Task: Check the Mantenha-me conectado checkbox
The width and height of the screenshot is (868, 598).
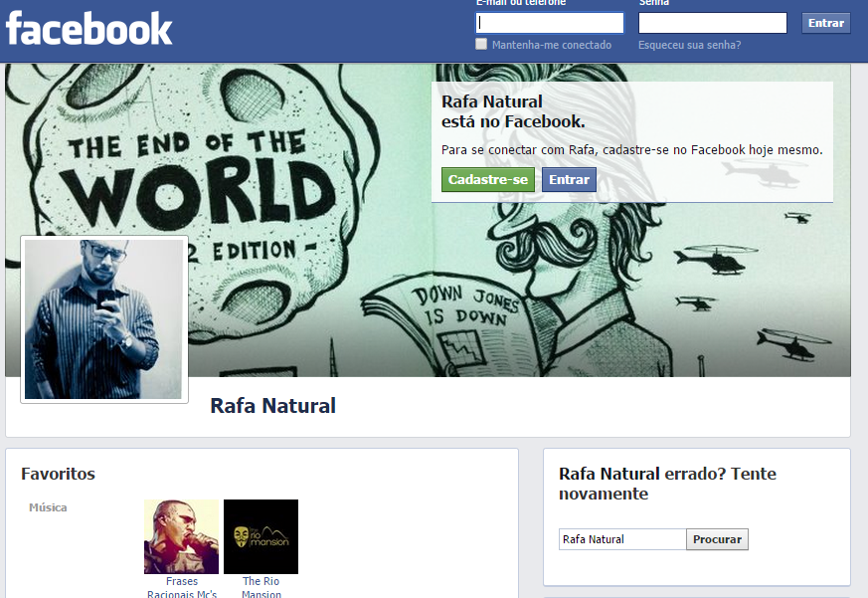Action: [x=481, y=44]
